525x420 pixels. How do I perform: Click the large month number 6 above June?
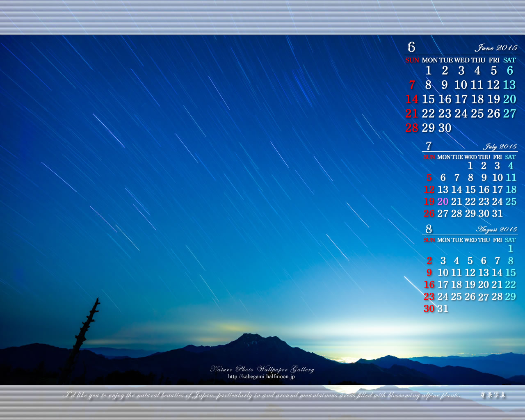click(411, 47)
